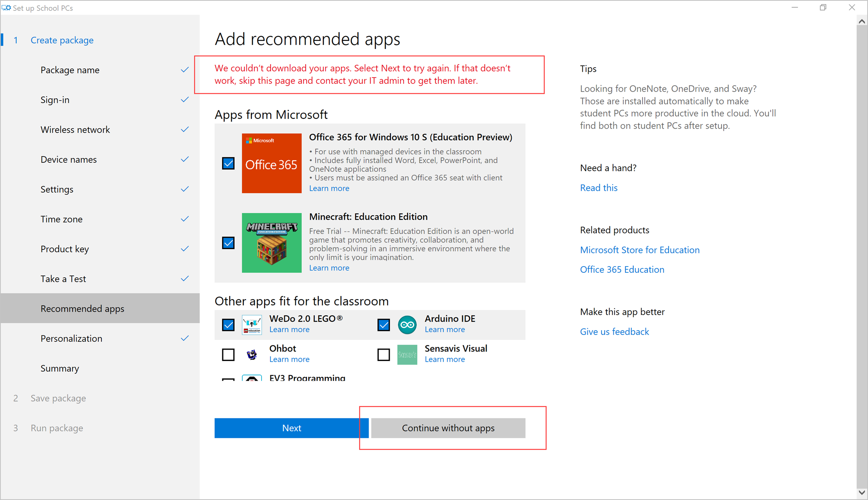Click the Give us feedback link
The image size is (868, 500).
[x=614, y=331]
